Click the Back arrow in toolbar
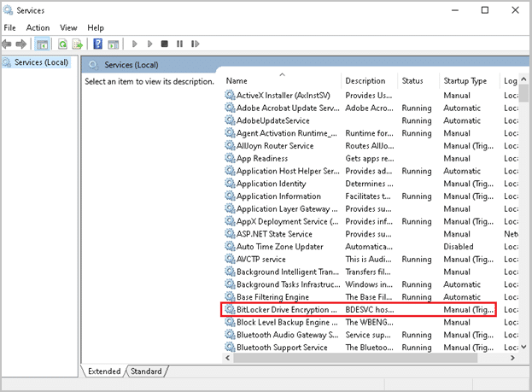 [x=8, y=44]
